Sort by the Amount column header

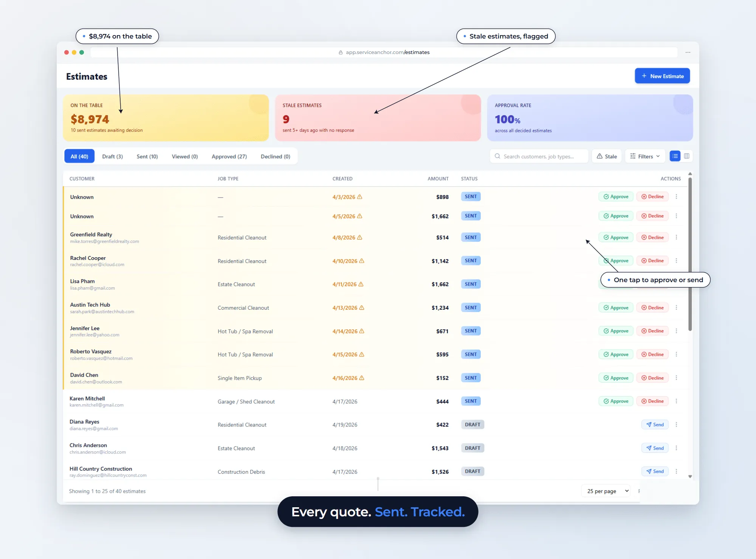(x=438, y=179)
